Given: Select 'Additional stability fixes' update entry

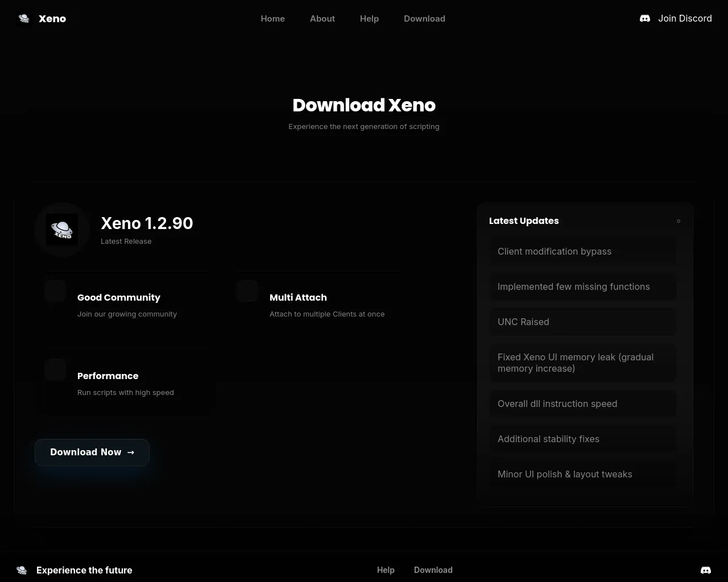Looking at the screenshot, I should coord(584,439).
